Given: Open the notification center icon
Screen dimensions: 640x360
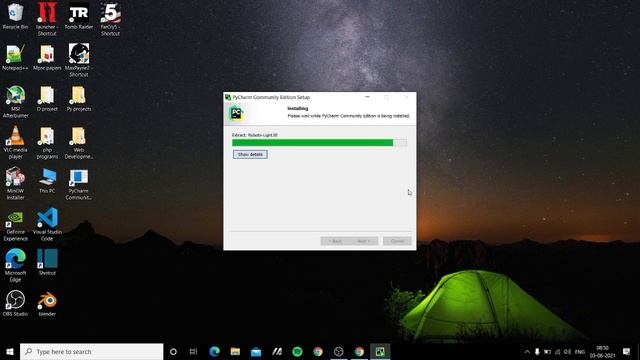Looking at the screenshot, I should coord(627,351).
